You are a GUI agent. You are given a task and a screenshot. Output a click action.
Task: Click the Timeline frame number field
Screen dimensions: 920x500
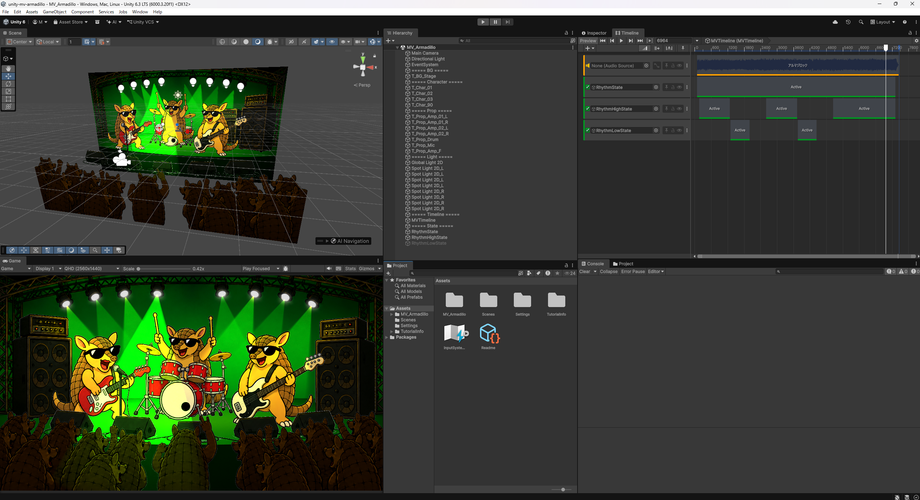coord(673,40)
